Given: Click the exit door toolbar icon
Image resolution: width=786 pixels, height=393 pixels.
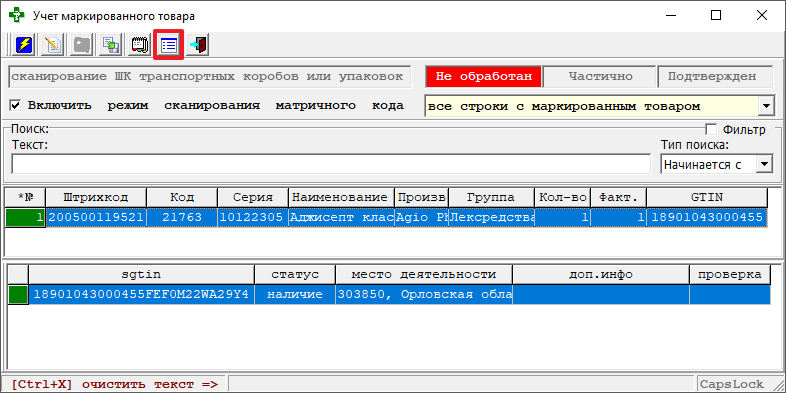Looking at the screenshot, I should (x=198, y=45).
